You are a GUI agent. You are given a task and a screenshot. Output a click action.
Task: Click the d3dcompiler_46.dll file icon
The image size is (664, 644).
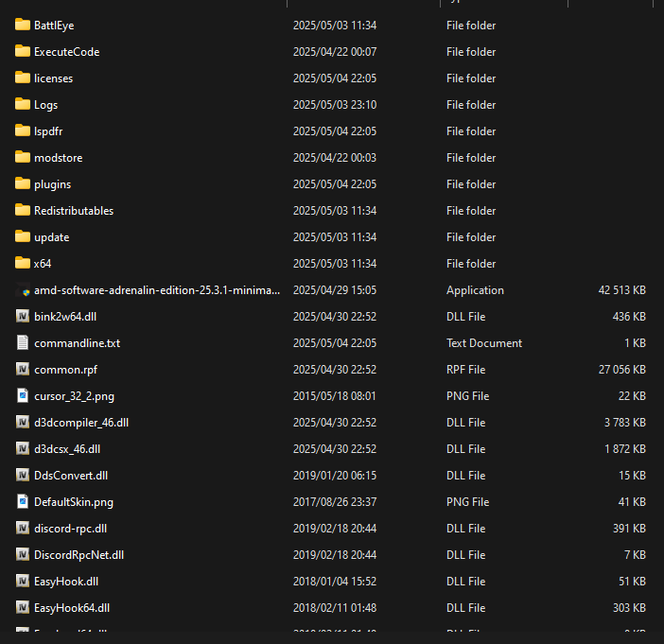tap(23, 422)
